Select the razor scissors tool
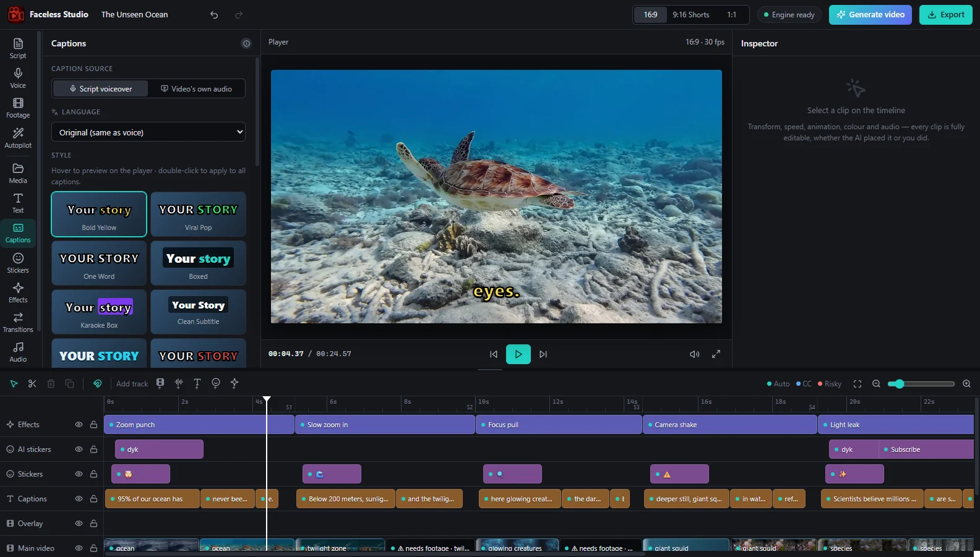The height and width of the screenshot is (557, 980). click(32, 383)
